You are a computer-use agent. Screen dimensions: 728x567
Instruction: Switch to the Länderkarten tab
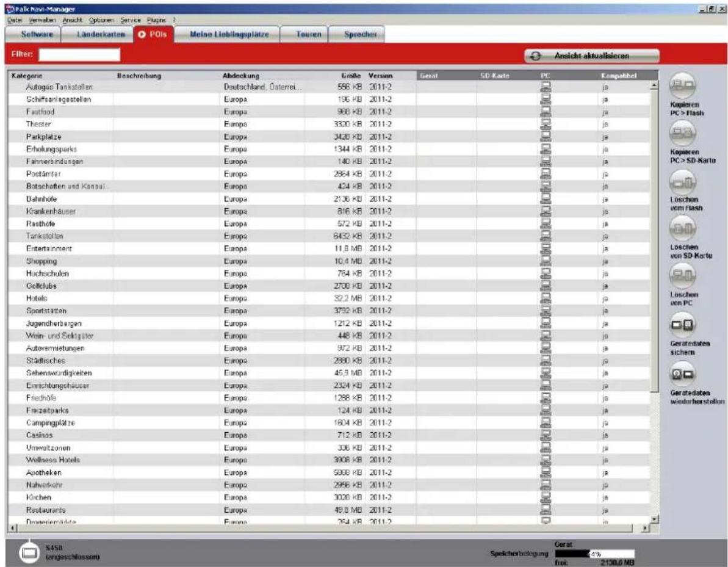tap(97, 34)
